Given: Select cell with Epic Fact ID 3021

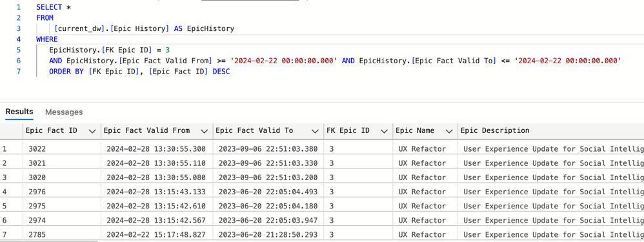Looking at the screenshot, I should coord(61,163).
